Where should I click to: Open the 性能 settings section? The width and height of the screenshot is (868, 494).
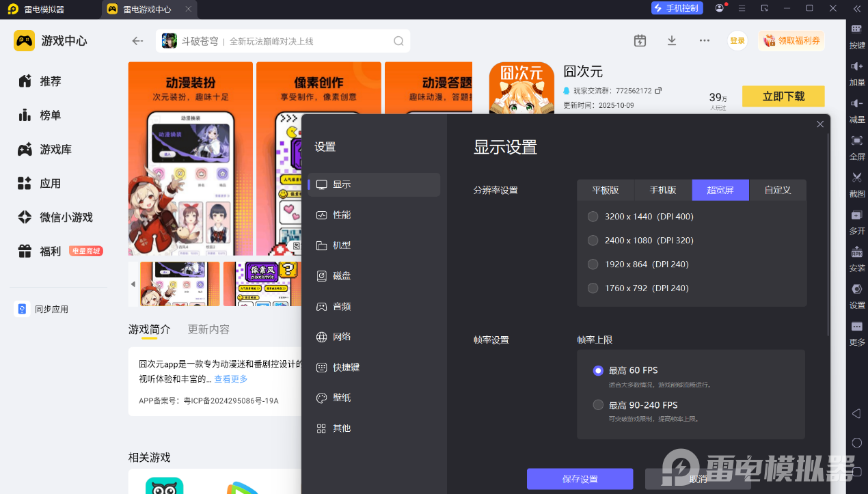(342, 215)
